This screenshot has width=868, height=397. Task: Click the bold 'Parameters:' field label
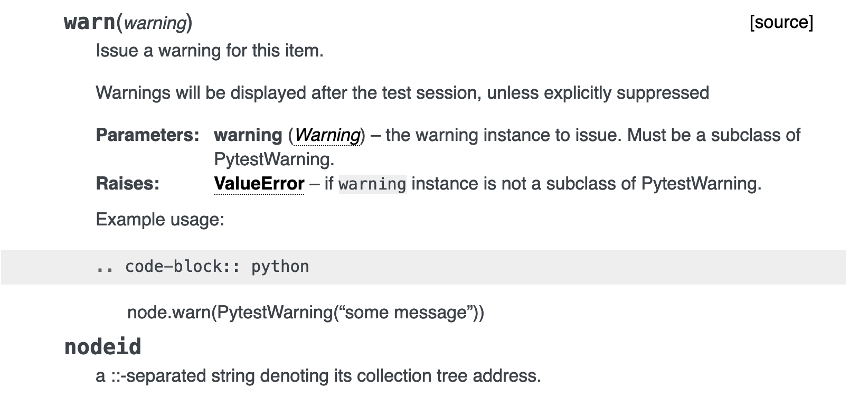(x=147, y=135)
